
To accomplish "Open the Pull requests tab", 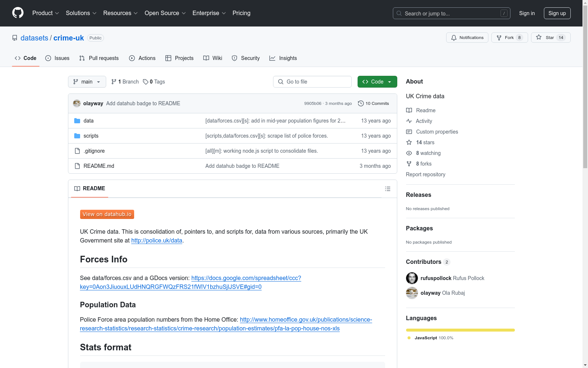I will (99, 58).
